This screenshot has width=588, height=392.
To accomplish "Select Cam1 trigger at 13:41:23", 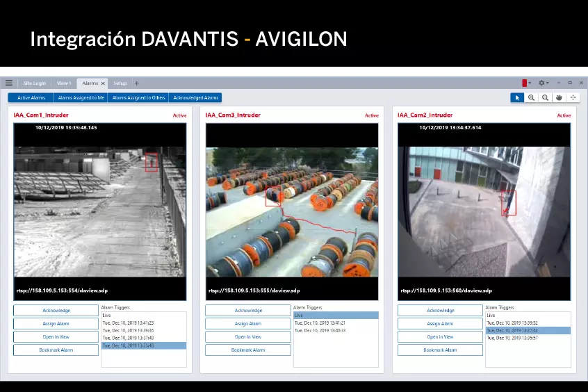I will (144, 323).
